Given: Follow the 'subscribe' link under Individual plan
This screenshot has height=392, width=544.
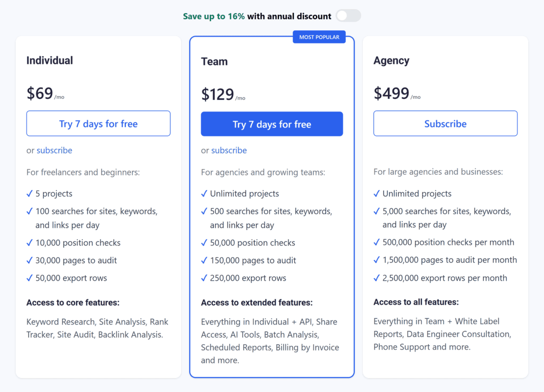Looking at the screenshot, I should tap(54, 150).
